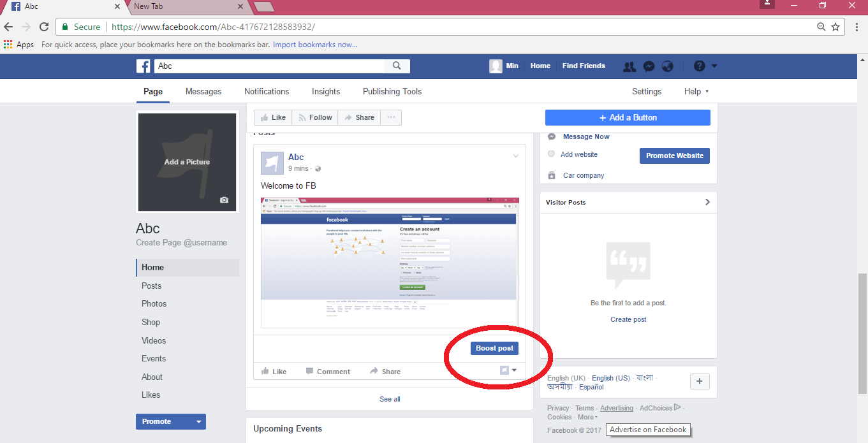Click Import bookmarks now link

click(x=315, y=45)
